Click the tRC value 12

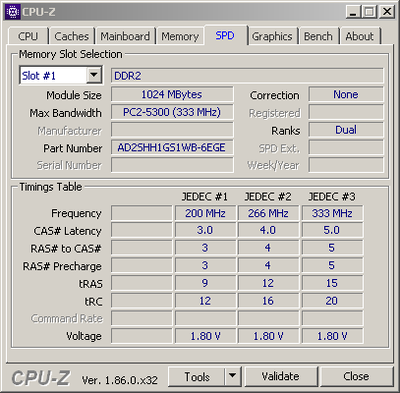coord(205,301)
